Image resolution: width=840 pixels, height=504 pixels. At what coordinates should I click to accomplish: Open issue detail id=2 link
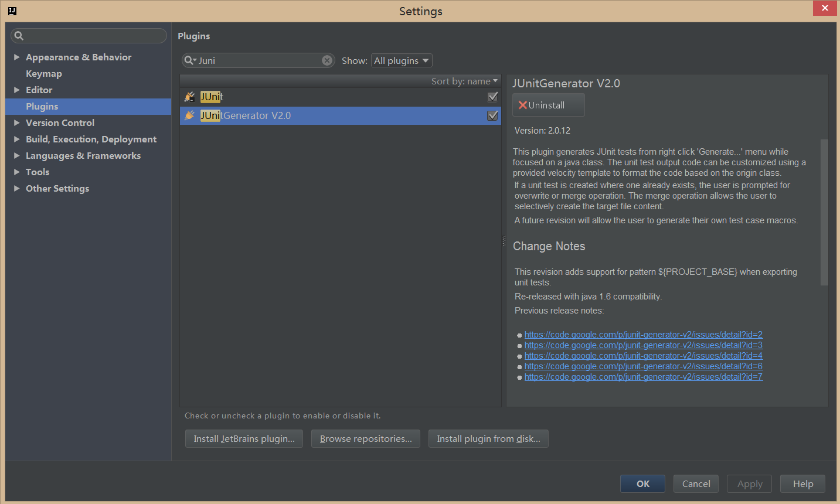643,335
